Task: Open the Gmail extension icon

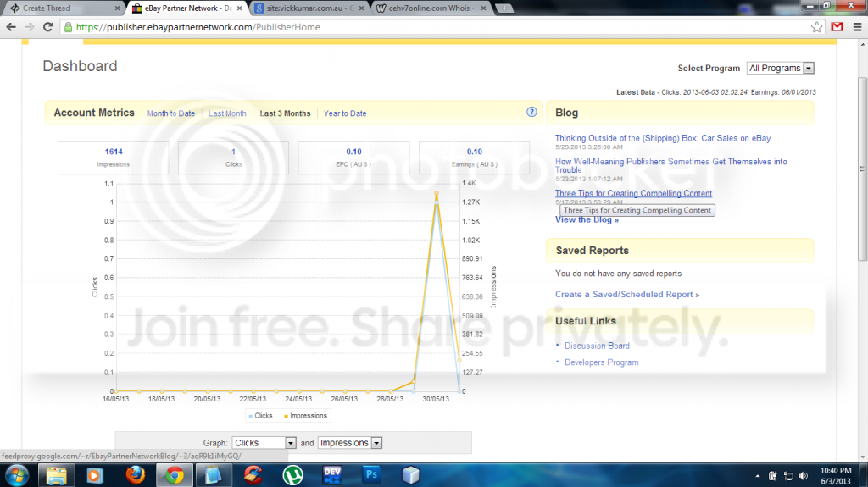Action: (837, 26)
